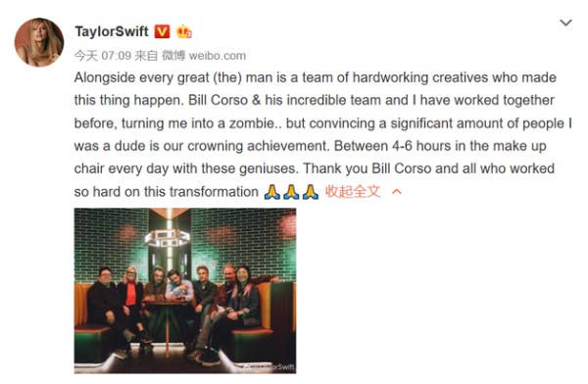Open TaylorSwift's profile avatar picture

39,42
